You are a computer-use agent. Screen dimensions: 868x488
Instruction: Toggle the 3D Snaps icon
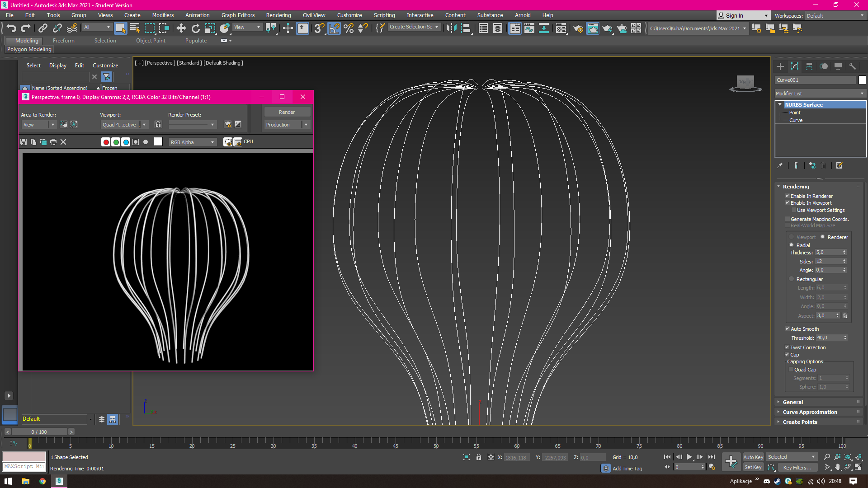[319, 28]
